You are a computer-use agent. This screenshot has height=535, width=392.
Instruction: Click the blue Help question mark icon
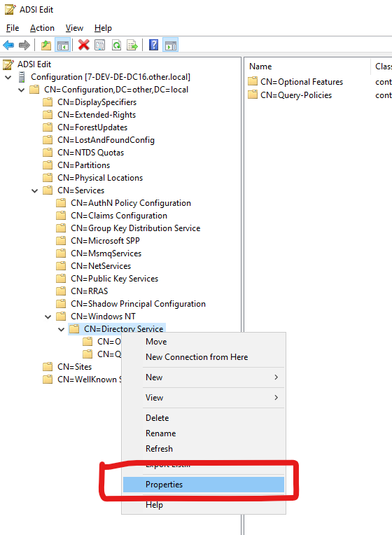coord(153,45)
